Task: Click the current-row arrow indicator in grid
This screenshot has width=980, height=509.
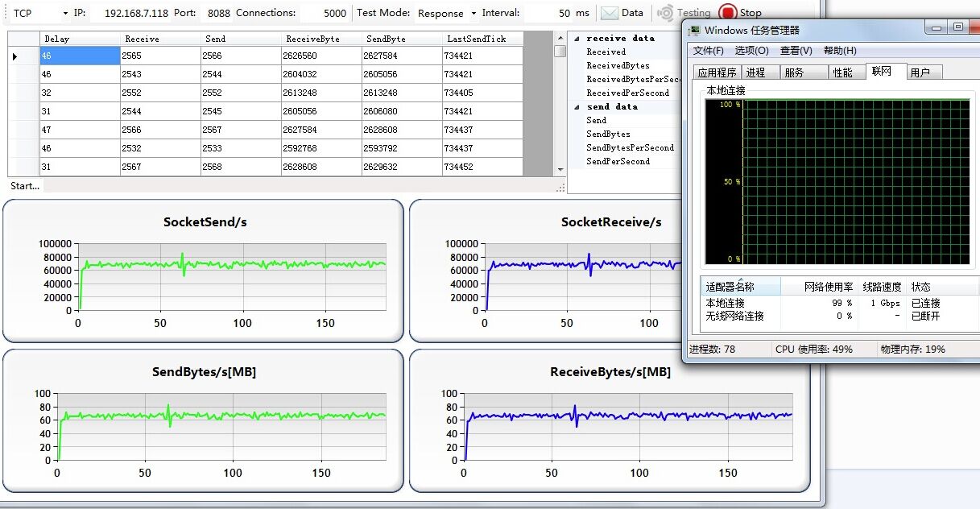Action: pos(15,56)
